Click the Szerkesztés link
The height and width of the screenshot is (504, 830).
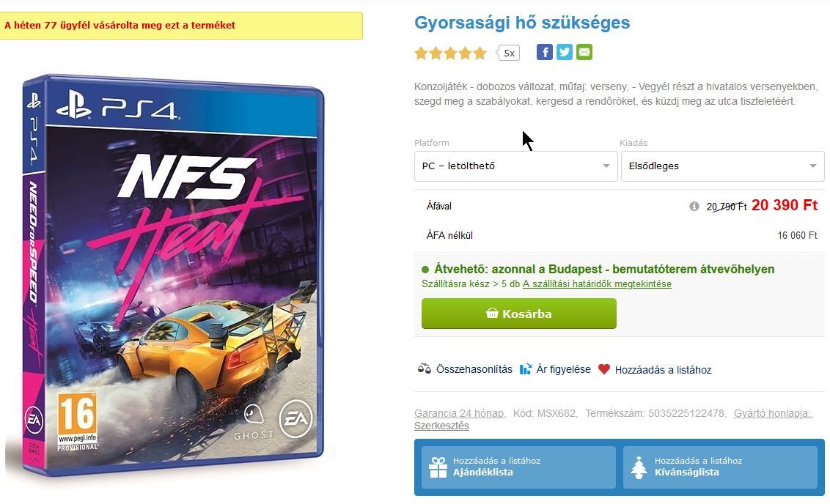(441, 426)
